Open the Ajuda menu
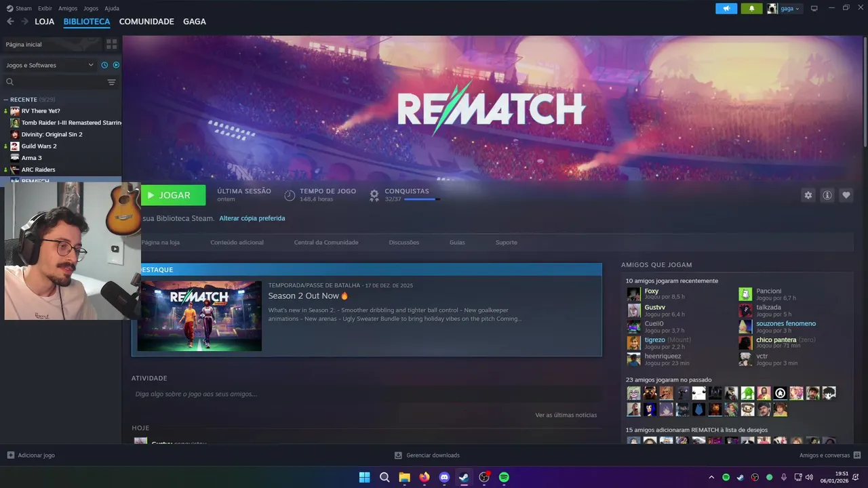868x488 pixels. [x=112, y=8]
